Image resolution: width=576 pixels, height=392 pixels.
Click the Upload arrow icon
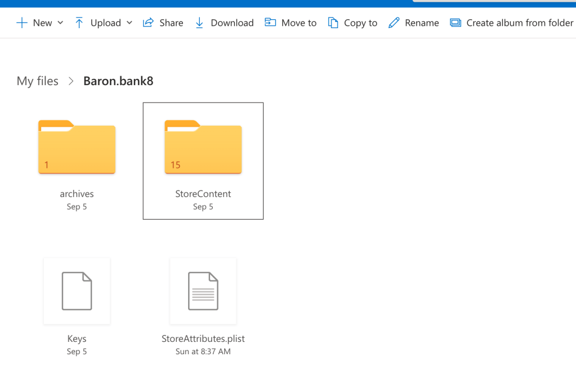click(x=79, y=23)
